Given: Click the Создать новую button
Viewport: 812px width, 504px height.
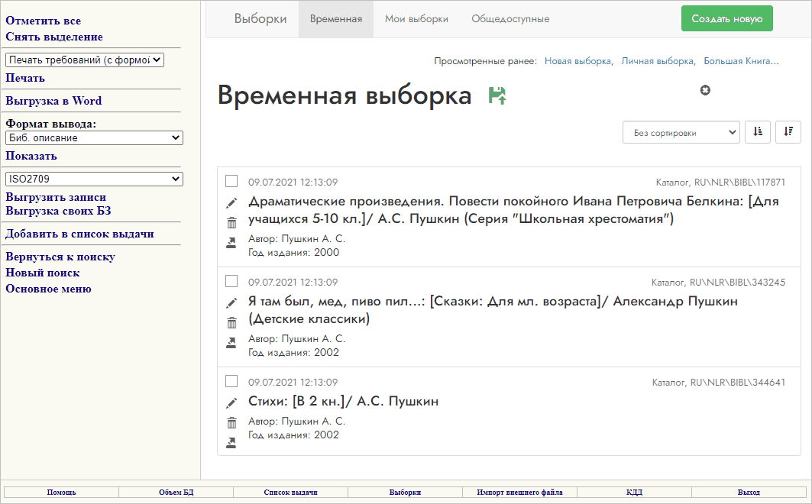Looking at the screenshot, I should coord(727,18).
